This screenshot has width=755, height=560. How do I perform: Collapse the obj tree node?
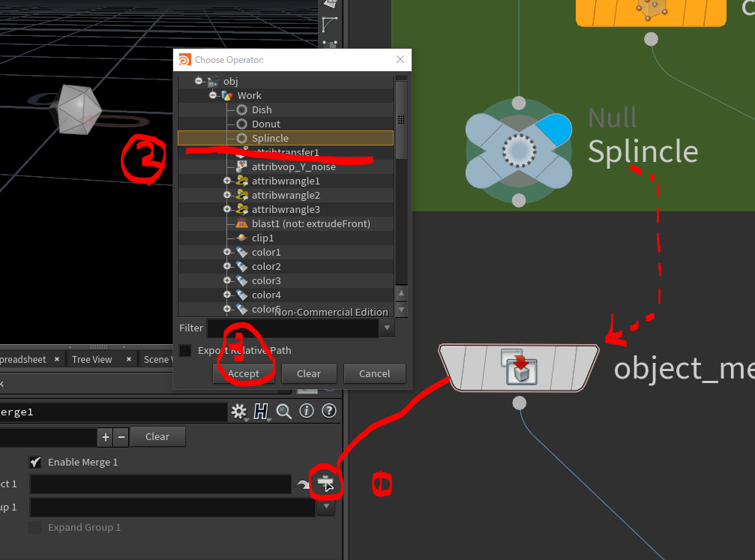(x=199, y=81)
